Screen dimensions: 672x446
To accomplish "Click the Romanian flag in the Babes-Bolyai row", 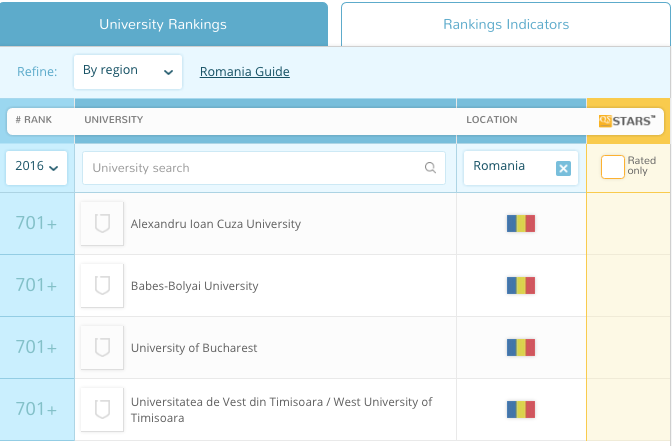I will click(x=521, y=286).
